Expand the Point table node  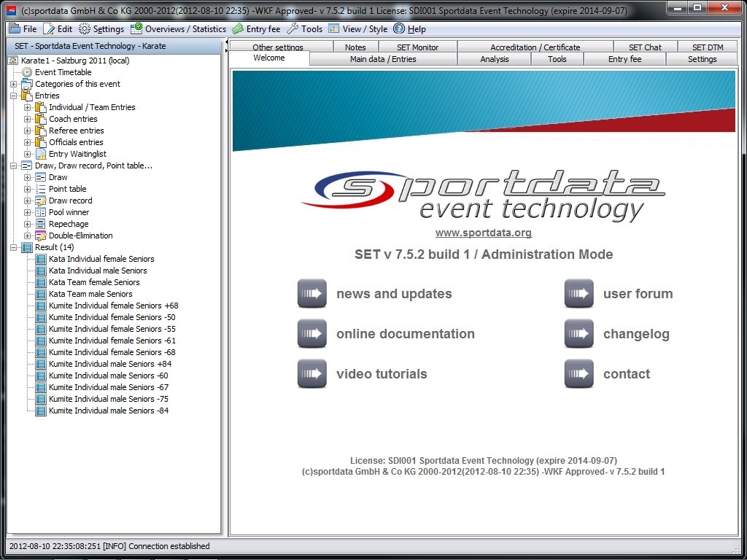(27, 189)
